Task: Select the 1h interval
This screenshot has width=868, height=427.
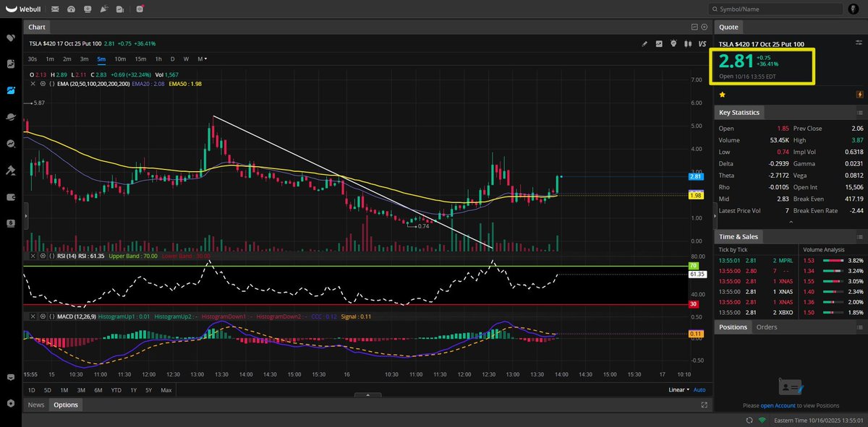Action: click(158, 59)
